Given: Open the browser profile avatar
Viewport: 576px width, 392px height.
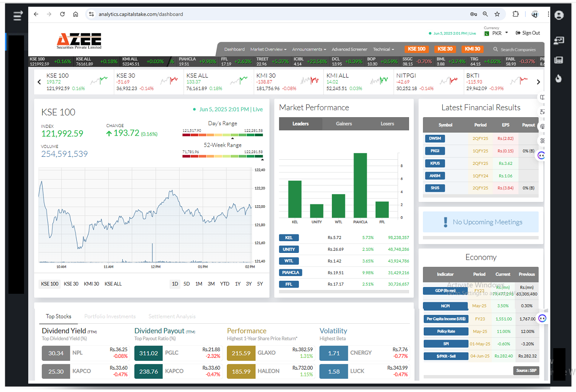Looking at the screenshot, I should pyautogui.click(x=535, y=14).
